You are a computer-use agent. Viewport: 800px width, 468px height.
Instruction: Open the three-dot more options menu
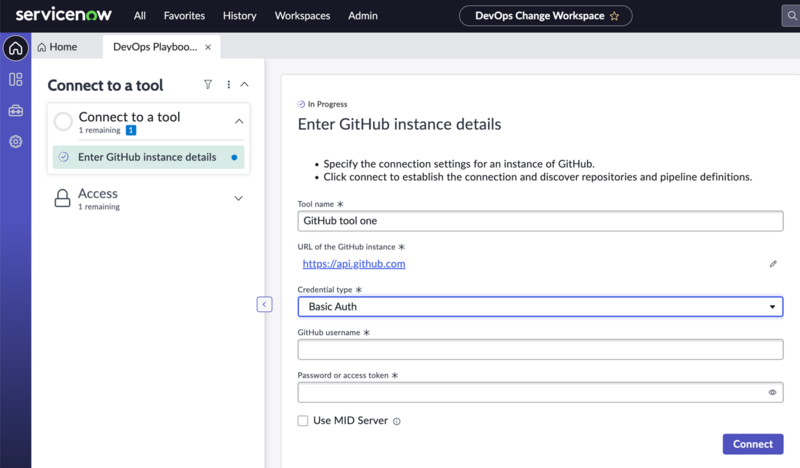[229, 84]
